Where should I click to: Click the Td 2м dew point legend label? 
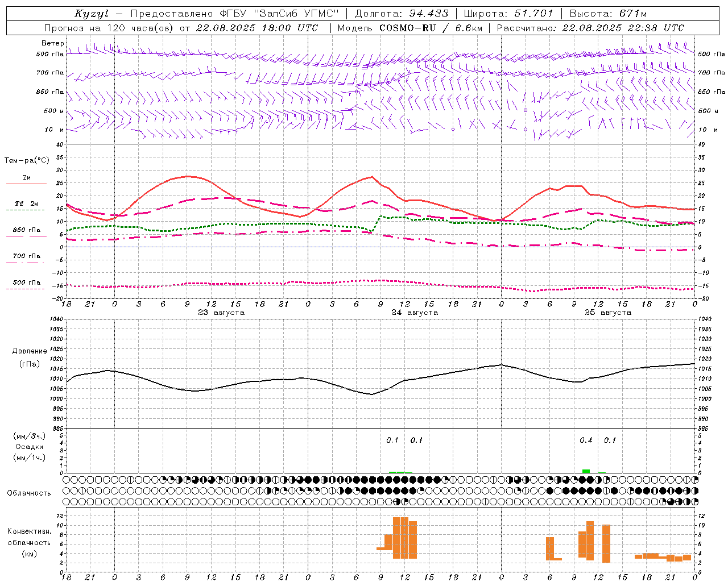[27, 203]
